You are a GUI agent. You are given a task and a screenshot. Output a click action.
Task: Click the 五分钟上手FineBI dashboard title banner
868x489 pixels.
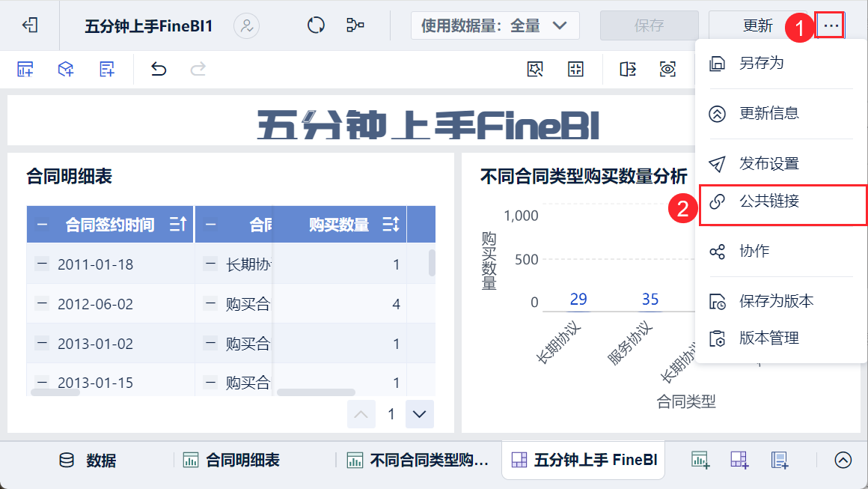tap(428, 124)
